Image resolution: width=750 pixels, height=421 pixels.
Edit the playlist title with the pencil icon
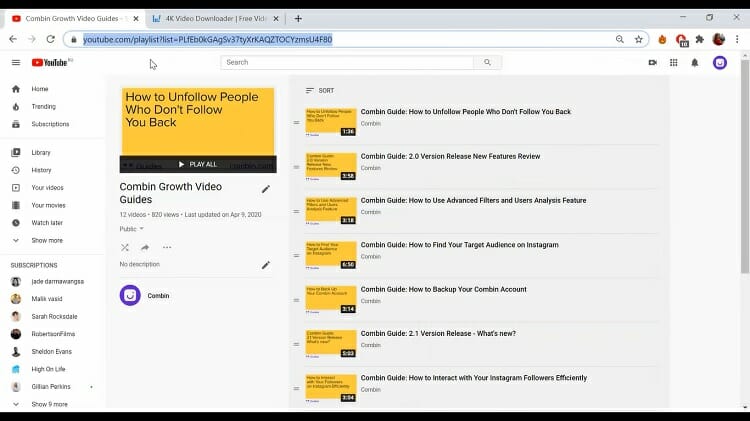tap(266, 189)
